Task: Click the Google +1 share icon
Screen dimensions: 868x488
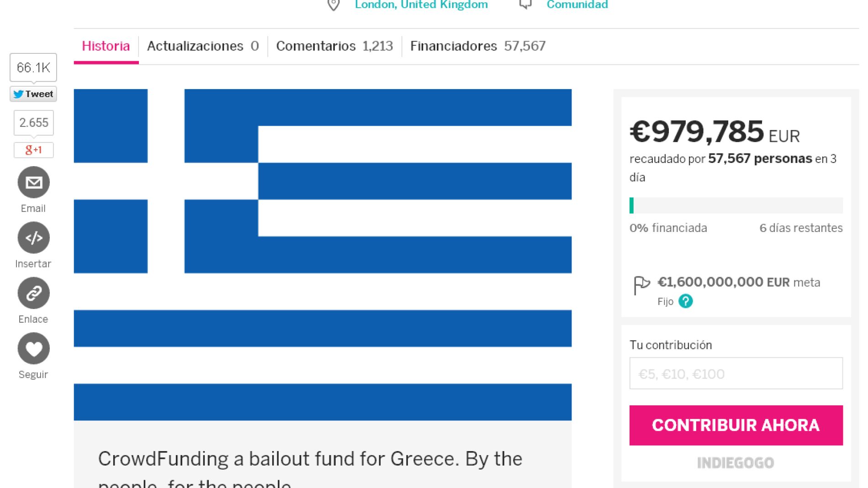Action: coord(33,150)
